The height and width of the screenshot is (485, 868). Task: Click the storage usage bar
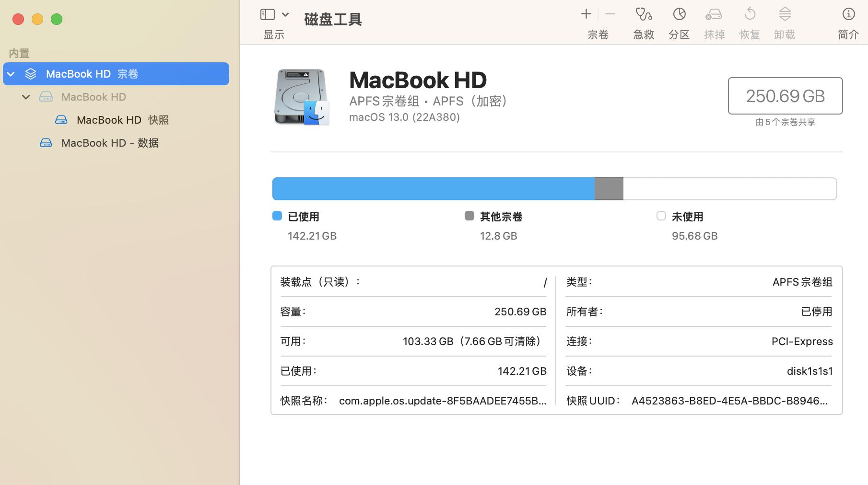coord(555,188)
